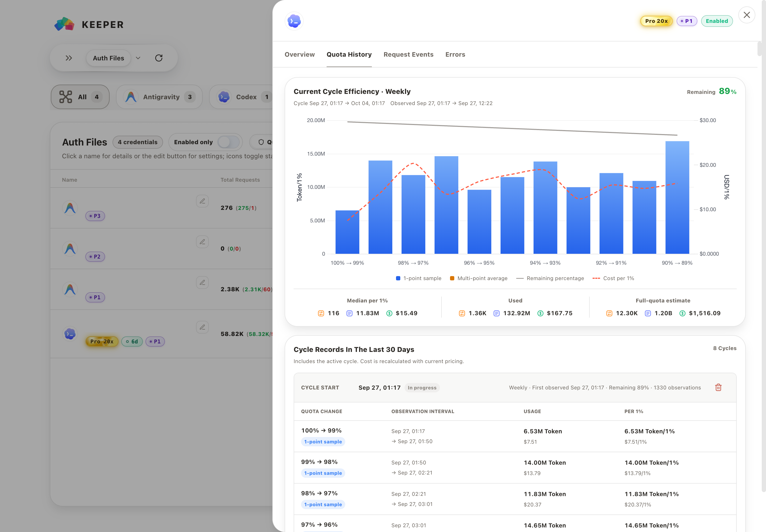Click the 1-point sample tag under 100% → 99%
This screenshot has width=766, height=532.
[x=323, y=442]
